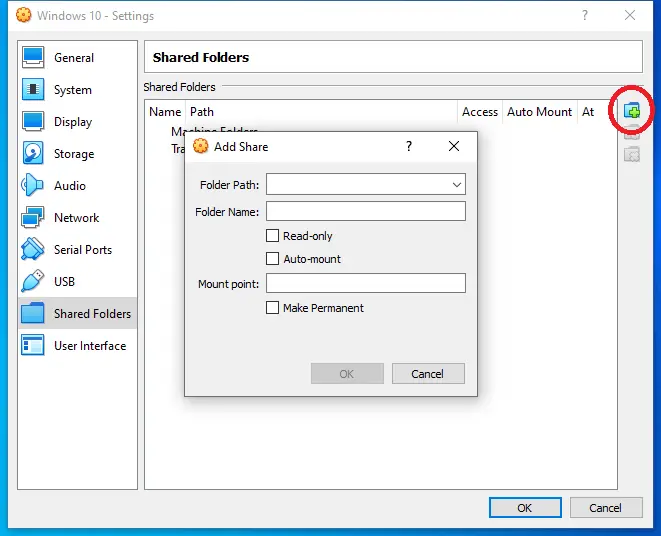
Task: Click the add shared folder icon
Action: (632, 111)
